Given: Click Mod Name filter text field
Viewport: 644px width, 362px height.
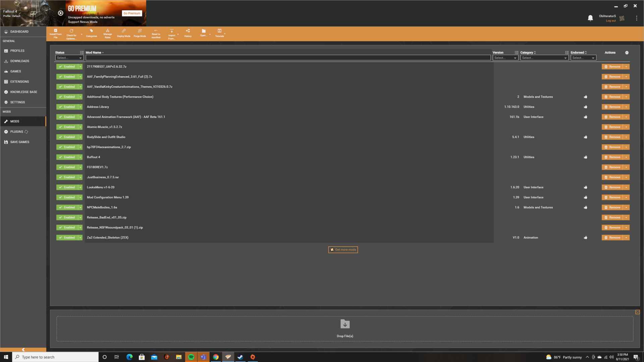Looking at the screenshot, I should pos(288,58).
